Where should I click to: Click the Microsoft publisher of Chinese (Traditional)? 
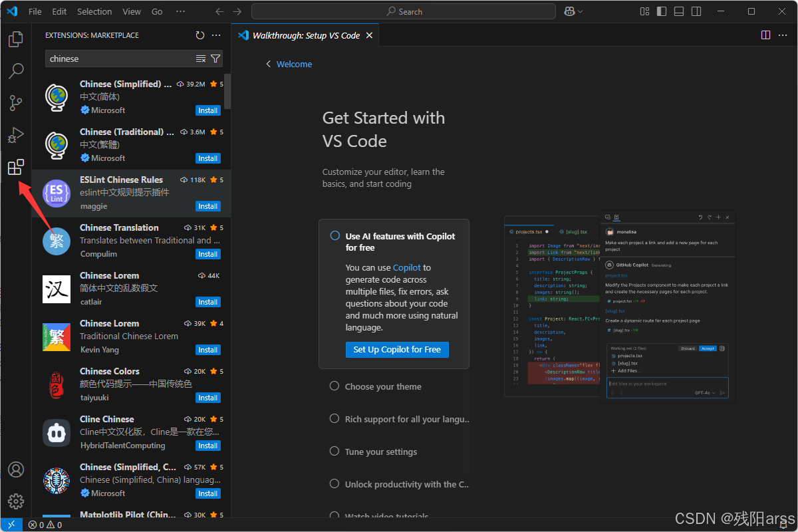point(108,158)
